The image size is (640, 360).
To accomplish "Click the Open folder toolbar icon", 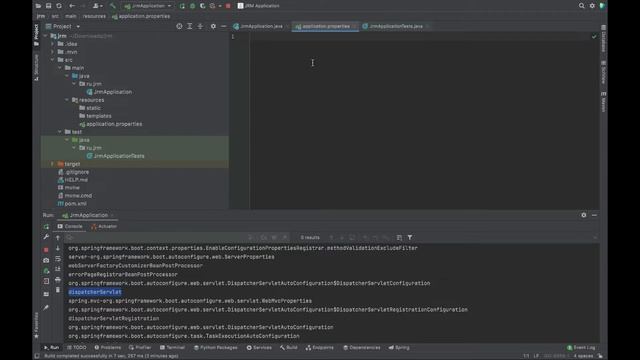I will 38,6.
